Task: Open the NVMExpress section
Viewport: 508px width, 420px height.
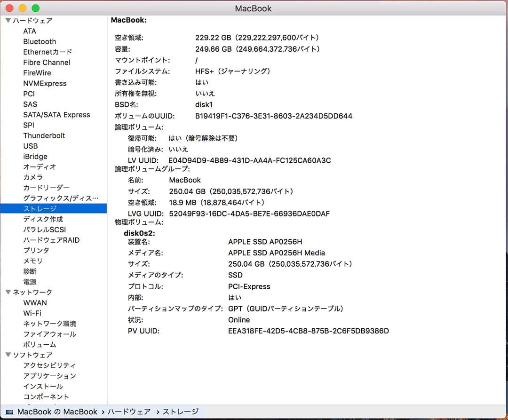Action: [45, 83]
